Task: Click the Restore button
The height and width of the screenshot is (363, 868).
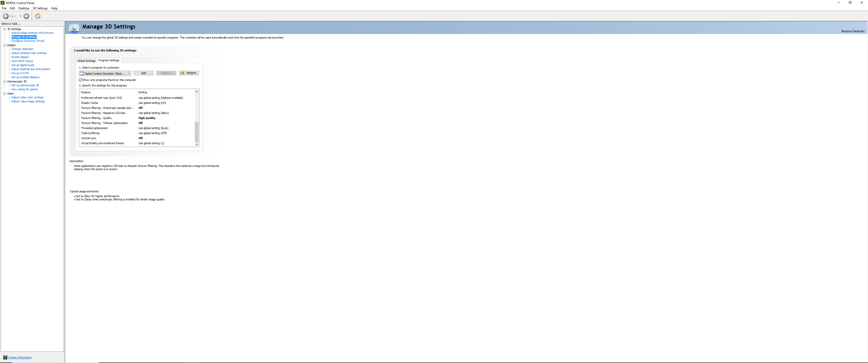Action: tap(189, 73)
